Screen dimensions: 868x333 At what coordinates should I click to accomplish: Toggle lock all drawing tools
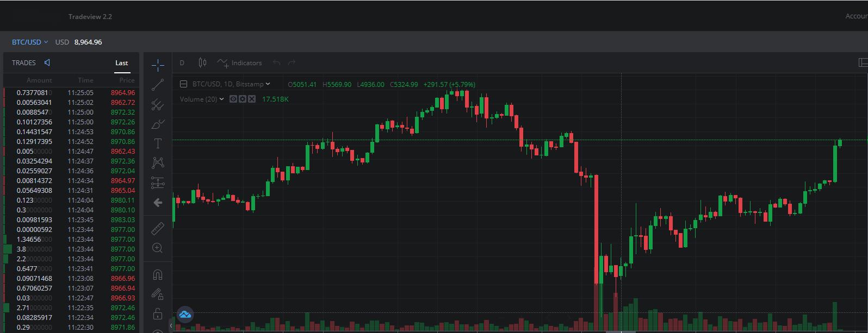point(158,313)
